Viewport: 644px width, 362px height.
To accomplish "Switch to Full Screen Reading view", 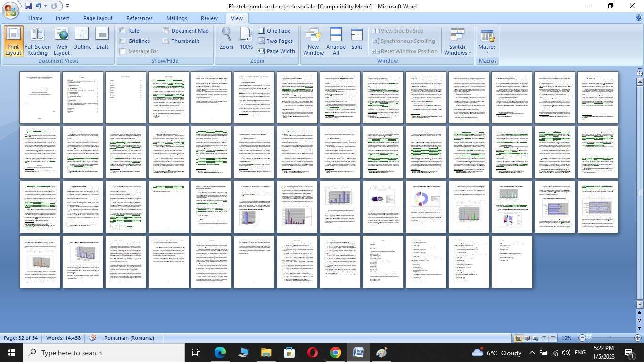I will (x=37, y=41).
